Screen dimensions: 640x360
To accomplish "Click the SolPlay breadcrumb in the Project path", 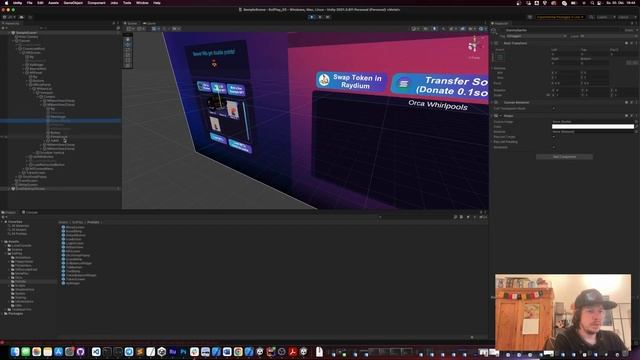I will coord(78,222).
